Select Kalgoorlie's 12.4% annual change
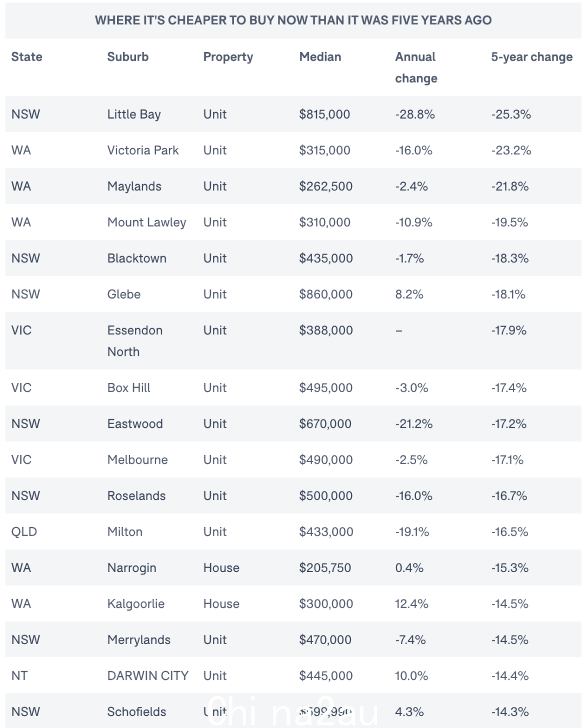 coord(412,603)
